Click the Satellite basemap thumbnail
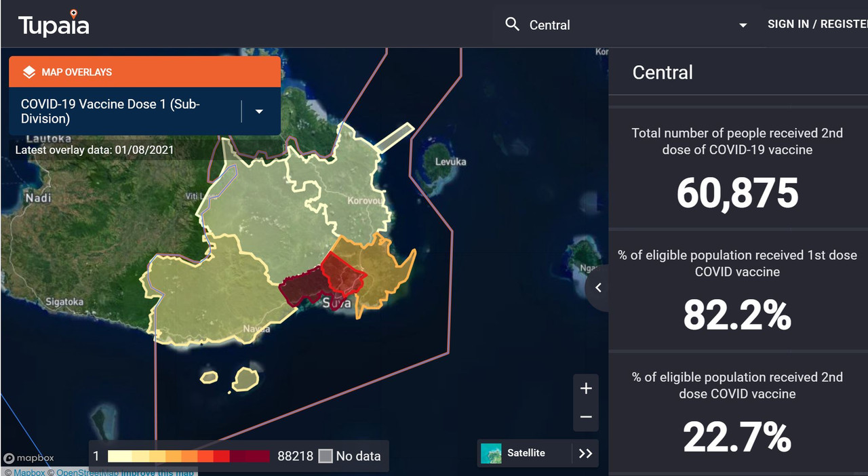 491,453
